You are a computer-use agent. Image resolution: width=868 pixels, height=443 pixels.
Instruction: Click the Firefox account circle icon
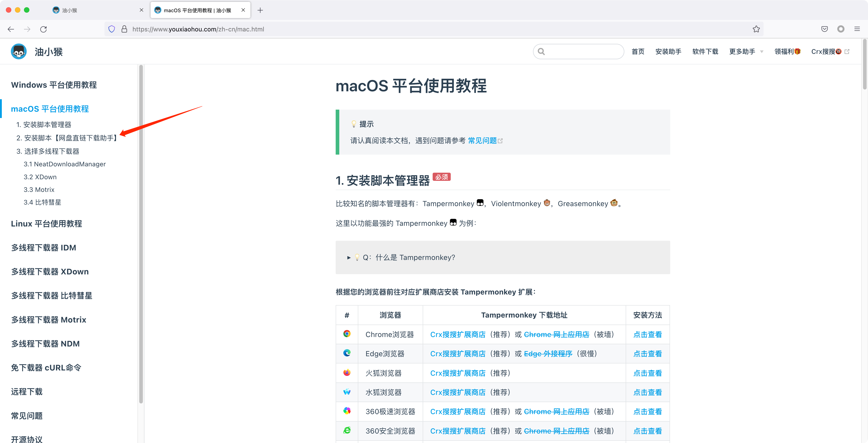click(x=841, y=29)
